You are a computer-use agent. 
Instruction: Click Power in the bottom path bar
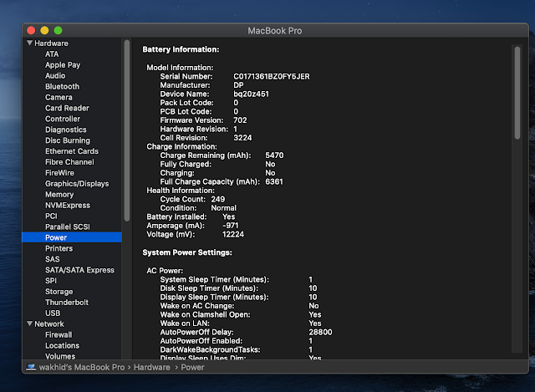[192, 368]
